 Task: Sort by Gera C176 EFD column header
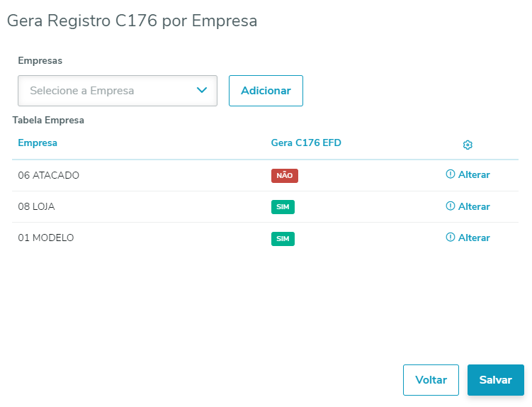pyautogui.click(x=306, y=143)
